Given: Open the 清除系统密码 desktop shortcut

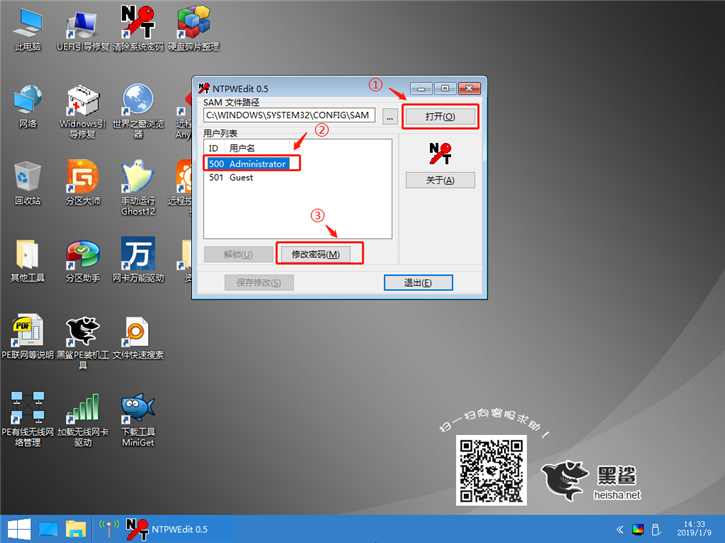Looking at the screenshot, I should pos(139,24).
